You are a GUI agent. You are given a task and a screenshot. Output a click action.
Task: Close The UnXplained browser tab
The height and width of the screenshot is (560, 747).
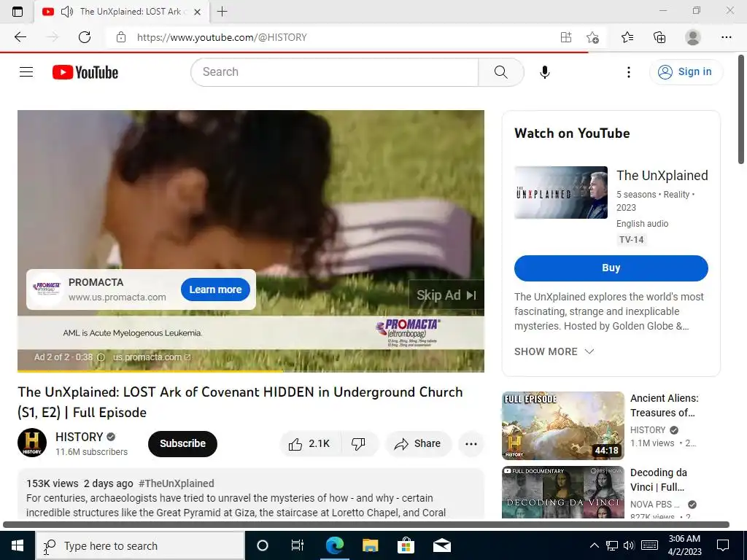[197, 12]
